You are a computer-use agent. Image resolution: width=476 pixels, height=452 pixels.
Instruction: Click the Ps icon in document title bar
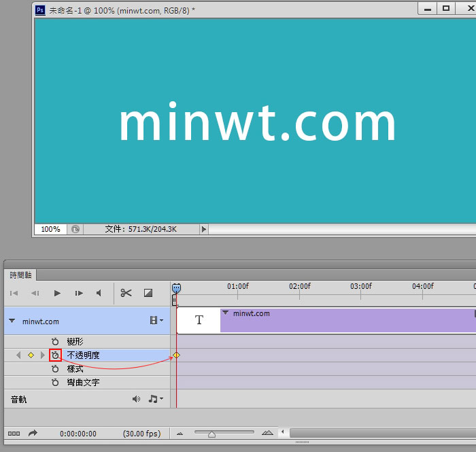(40, 10)
